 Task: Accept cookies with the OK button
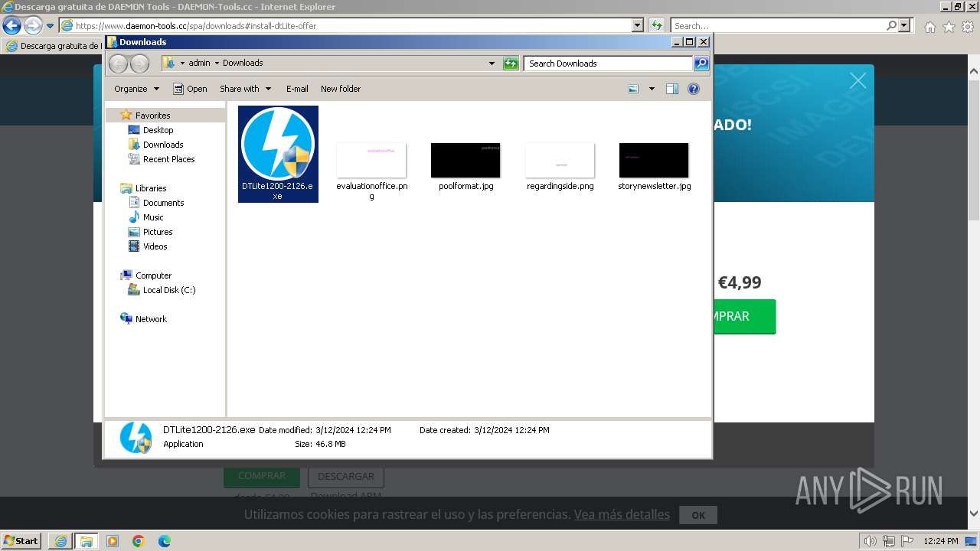(698, 515)
